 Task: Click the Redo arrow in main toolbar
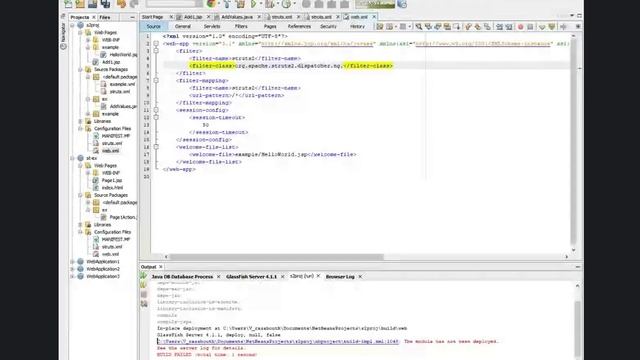pyautogui.click(x=134, y=4)
